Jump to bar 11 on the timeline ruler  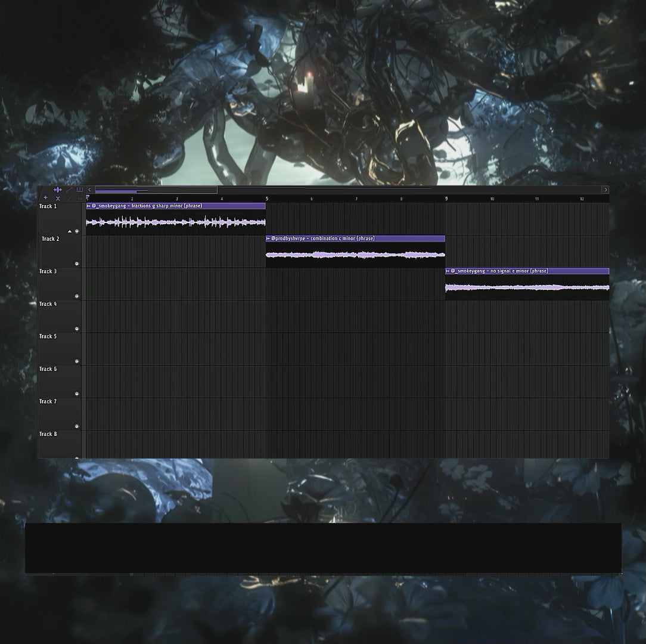[537, 199]
